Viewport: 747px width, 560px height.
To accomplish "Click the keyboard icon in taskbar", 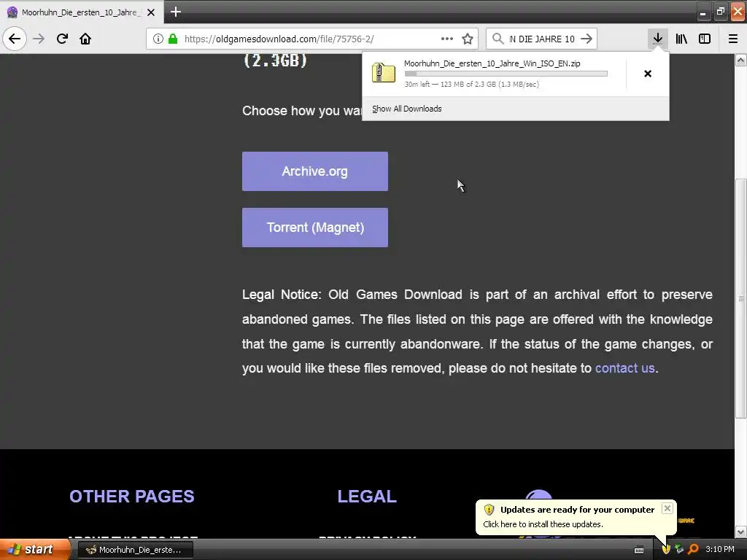I will [639, 550].
